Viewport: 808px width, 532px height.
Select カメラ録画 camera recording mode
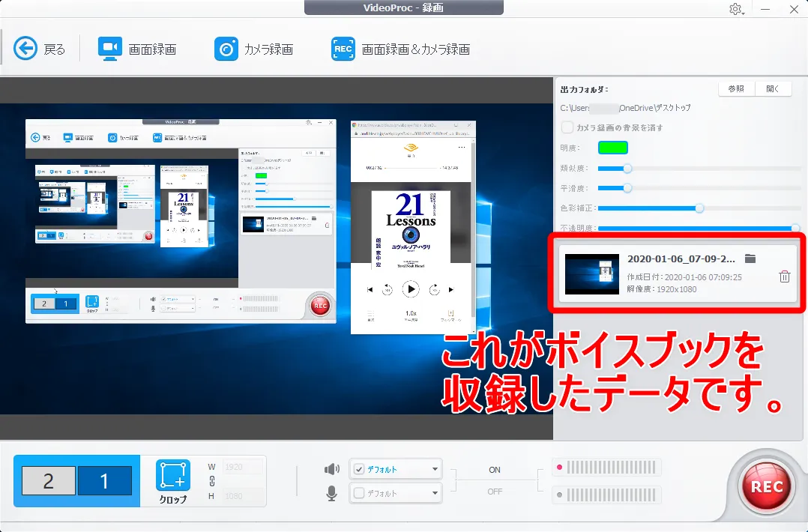[253, 49]
